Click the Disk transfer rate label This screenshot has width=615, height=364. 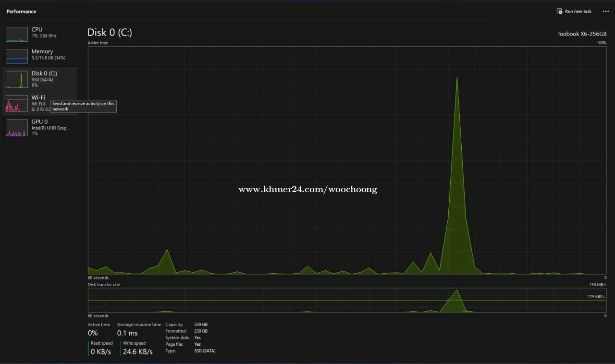[104, 285]
